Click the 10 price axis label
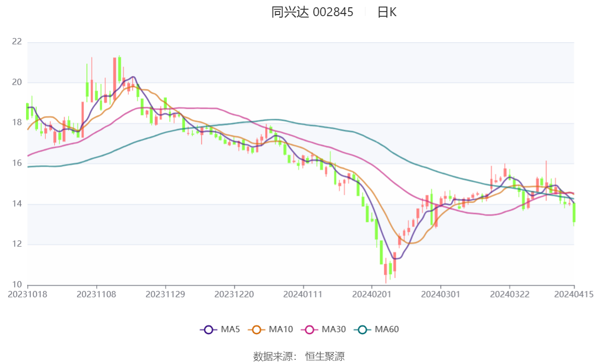The image size is (598, 364). point(17,285)
